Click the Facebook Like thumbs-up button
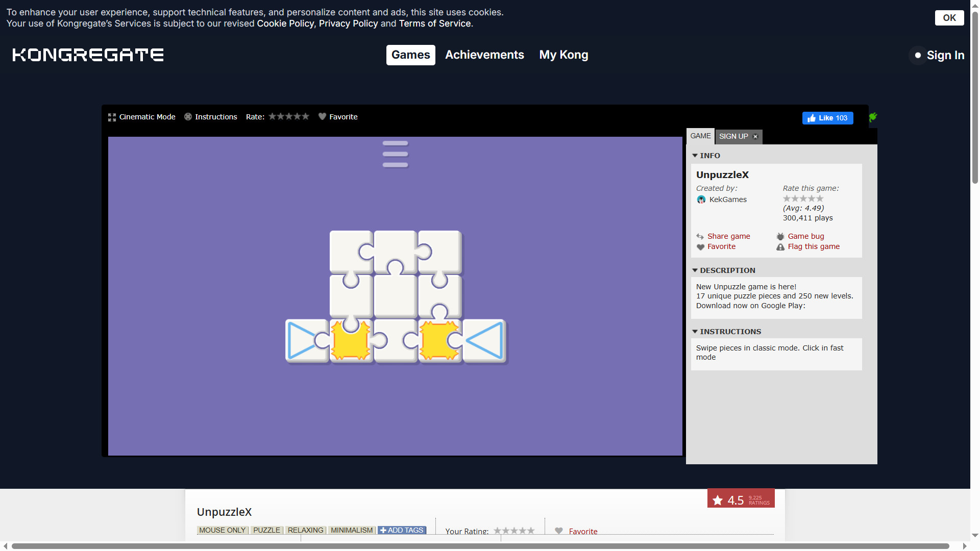 (827, 118)
